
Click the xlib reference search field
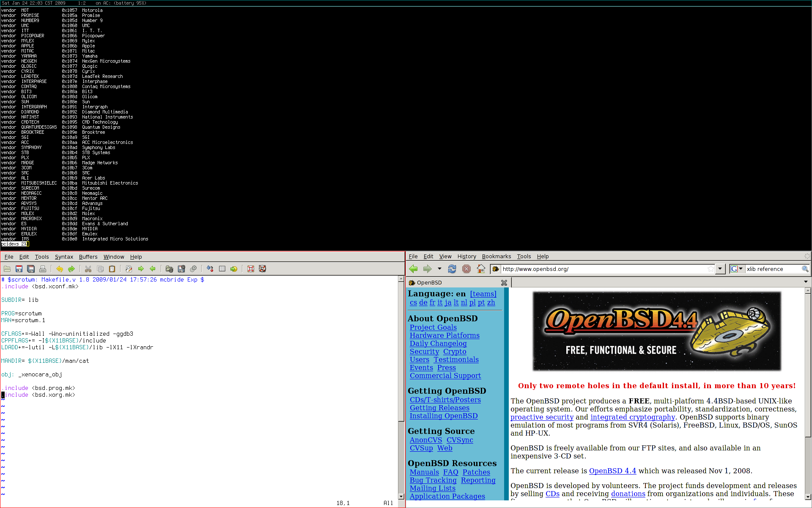coord(772,269)
